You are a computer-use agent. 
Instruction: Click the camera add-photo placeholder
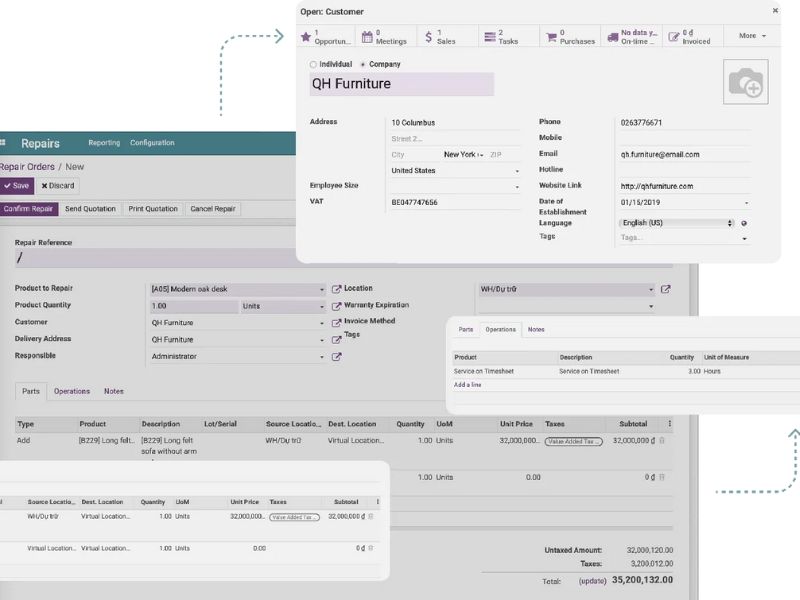(x=745, y=83)
